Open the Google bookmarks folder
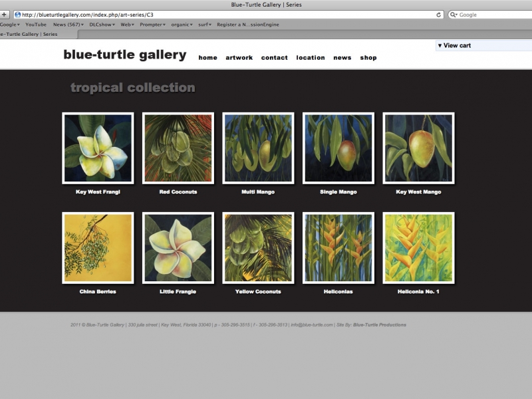This screenshot has width=532, height=399. pyautogui.click(x=10, y=25)
